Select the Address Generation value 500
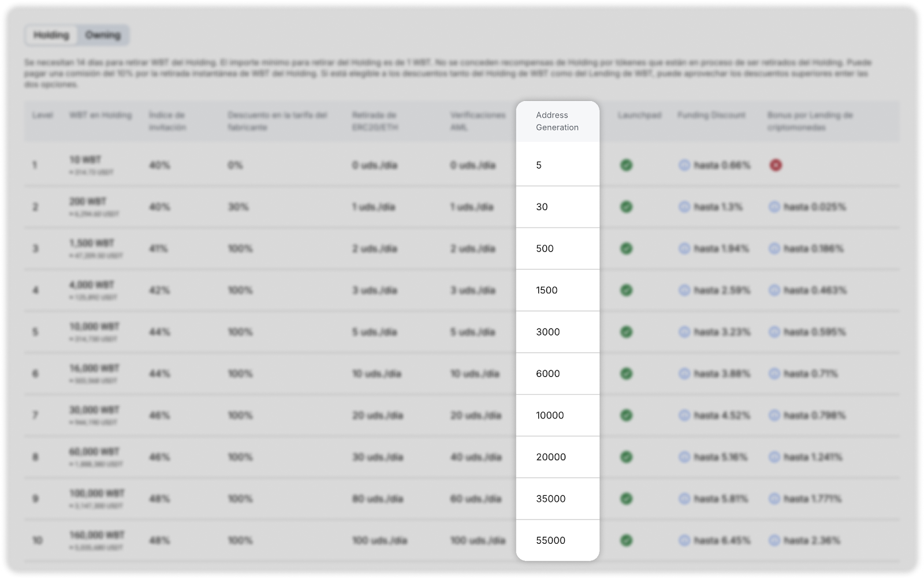The width and height of the screenshot is (924, 579). click(545, 249)
